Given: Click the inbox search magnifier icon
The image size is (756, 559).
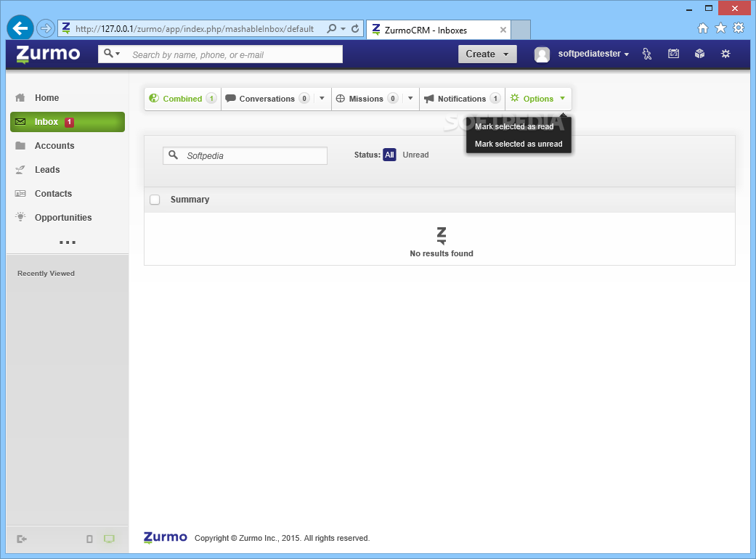Looking at the screenshot, I should point(173,155).
